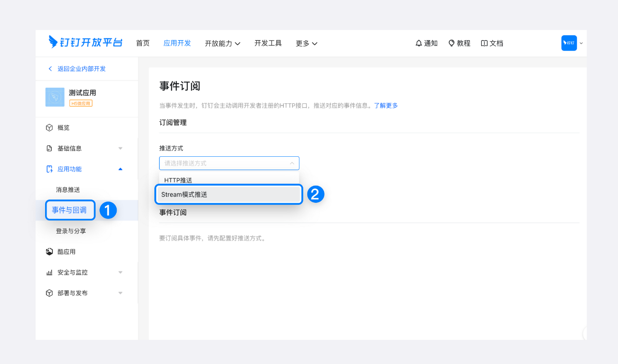Collapse the 应用功能 section arrow
This screenshot has height=364, width=618.
121,169
